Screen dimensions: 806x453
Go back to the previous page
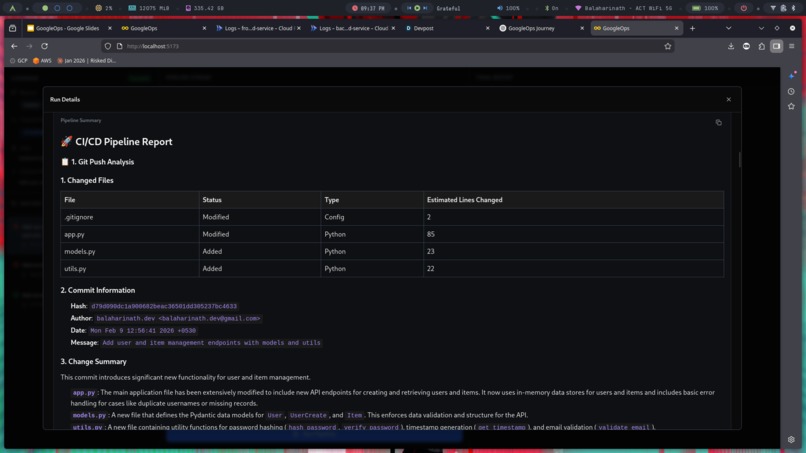click(14, 46)
